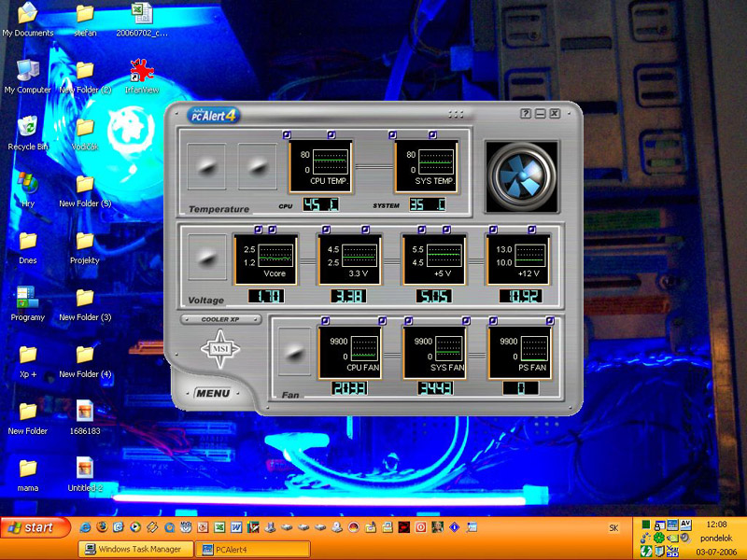Image resolution: width=747 pixels, height=560 pixels.
Task: Select the SYS TEMP gauge display
Action: click(x=427, y=166)
